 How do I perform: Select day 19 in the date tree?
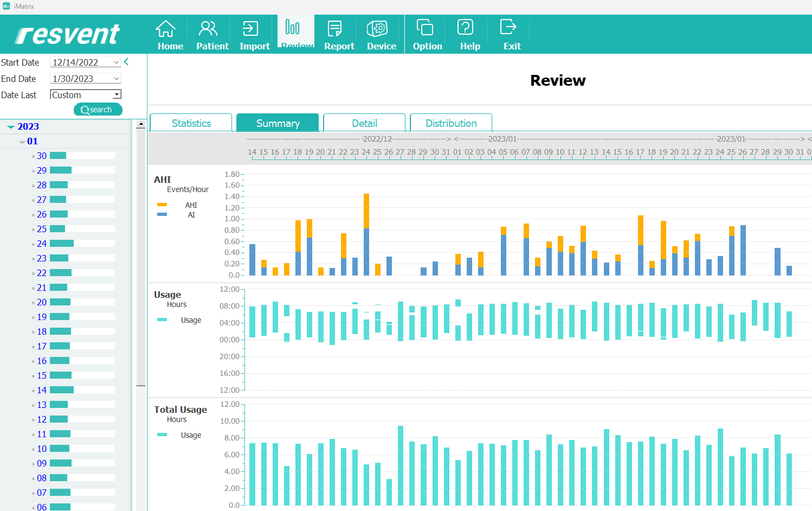tap(42, 317)
